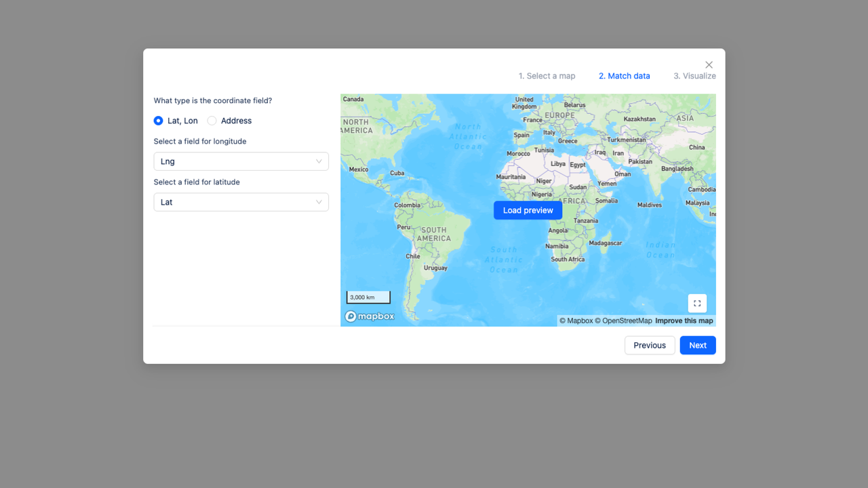Toggle fullscreen map view
The width and height of the screenshot is (868, 488).
tap(697, 303)
